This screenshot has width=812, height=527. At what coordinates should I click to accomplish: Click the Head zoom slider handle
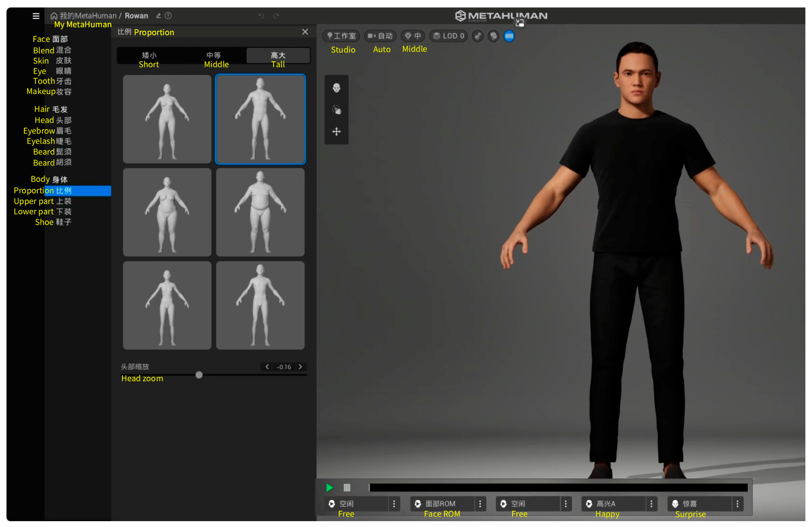click(x=199, y=375)
